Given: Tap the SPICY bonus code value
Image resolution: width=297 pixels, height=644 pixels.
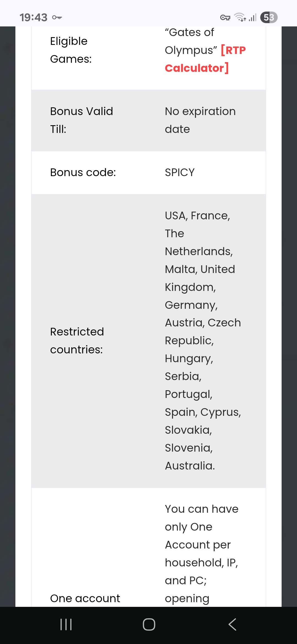Looking at the screenshot, I should tap(180, 173).
